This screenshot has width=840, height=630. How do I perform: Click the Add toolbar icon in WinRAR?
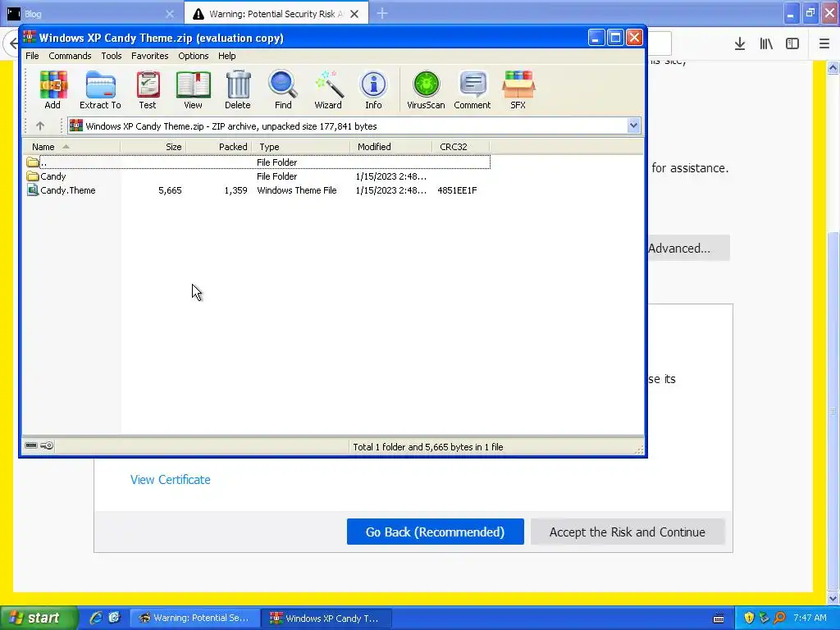[x=53, y=90]
